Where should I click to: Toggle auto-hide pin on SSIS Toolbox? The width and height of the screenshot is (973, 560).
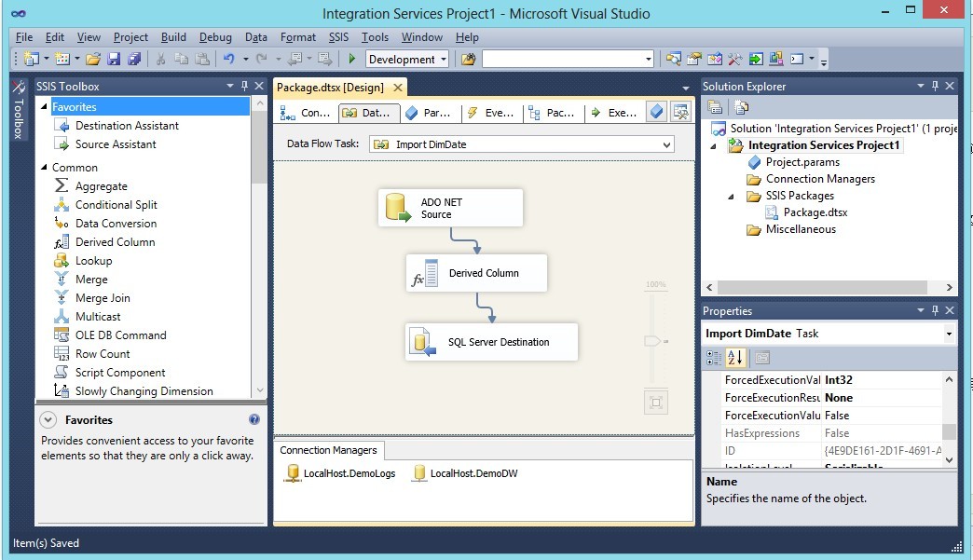(244, 86)
